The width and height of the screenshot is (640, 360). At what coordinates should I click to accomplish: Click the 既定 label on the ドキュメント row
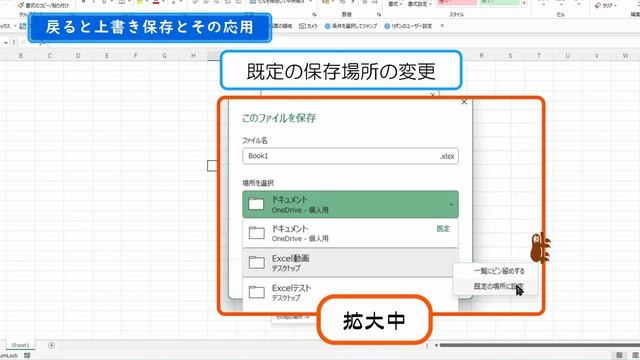(443, 229)
